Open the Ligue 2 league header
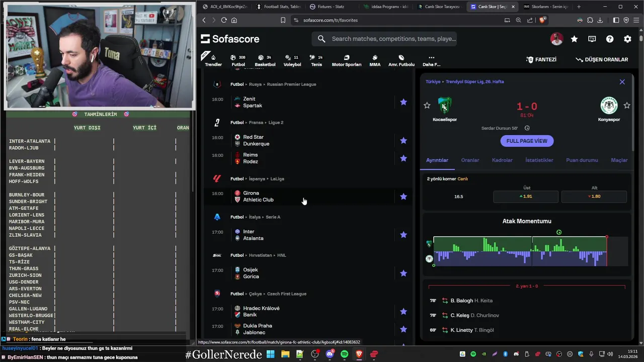The image size is (644, 362). 275,123
